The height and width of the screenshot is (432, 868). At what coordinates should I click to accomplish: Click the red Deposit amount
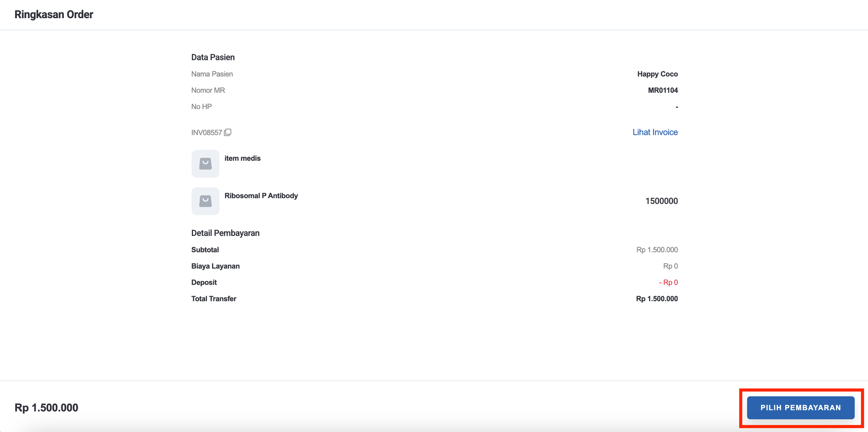click(668, 282)
